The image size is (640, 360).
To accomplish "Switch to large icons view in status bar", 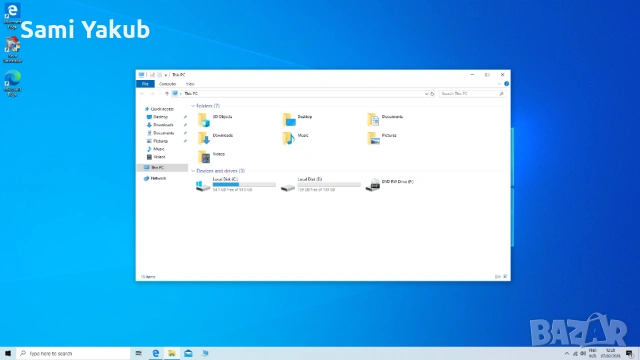I will 505,277.
